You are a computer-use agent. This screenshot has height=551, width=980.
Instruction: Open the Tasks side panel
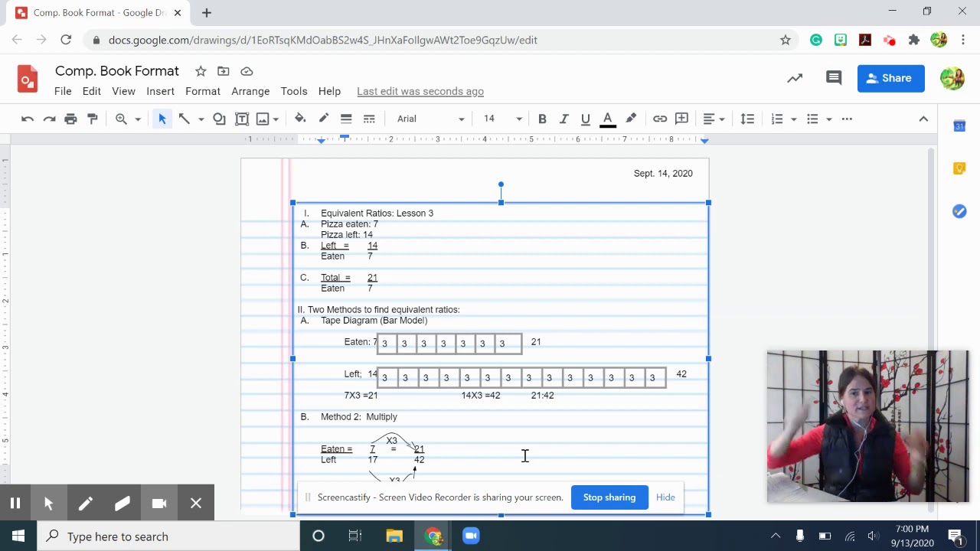click(959, 211)
